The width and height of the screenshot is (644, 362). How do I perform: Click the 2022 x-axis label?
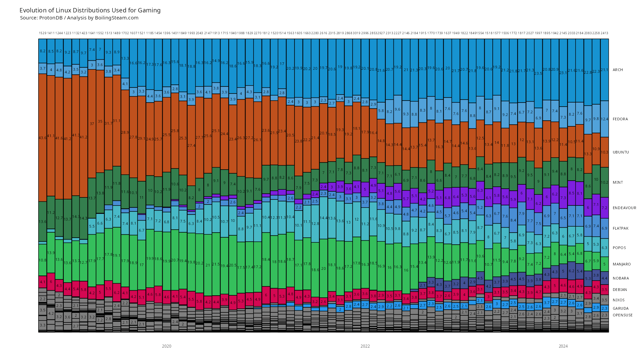(365, 346)
